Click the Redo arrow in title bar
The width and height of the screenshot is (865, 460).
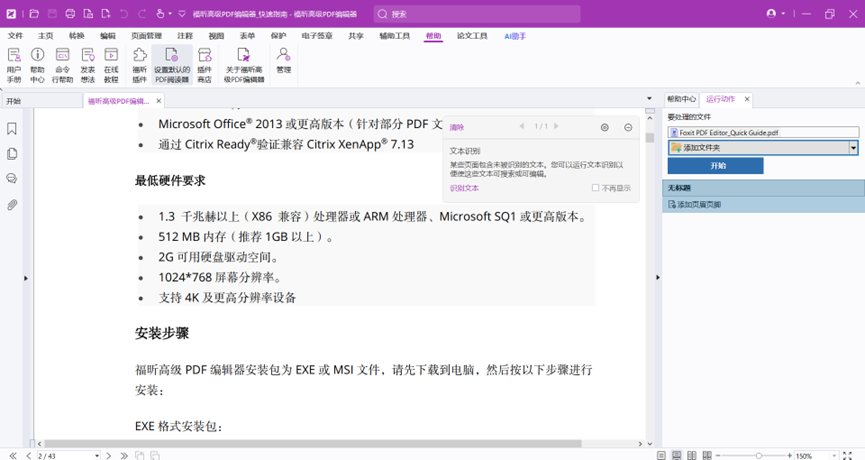142,14
